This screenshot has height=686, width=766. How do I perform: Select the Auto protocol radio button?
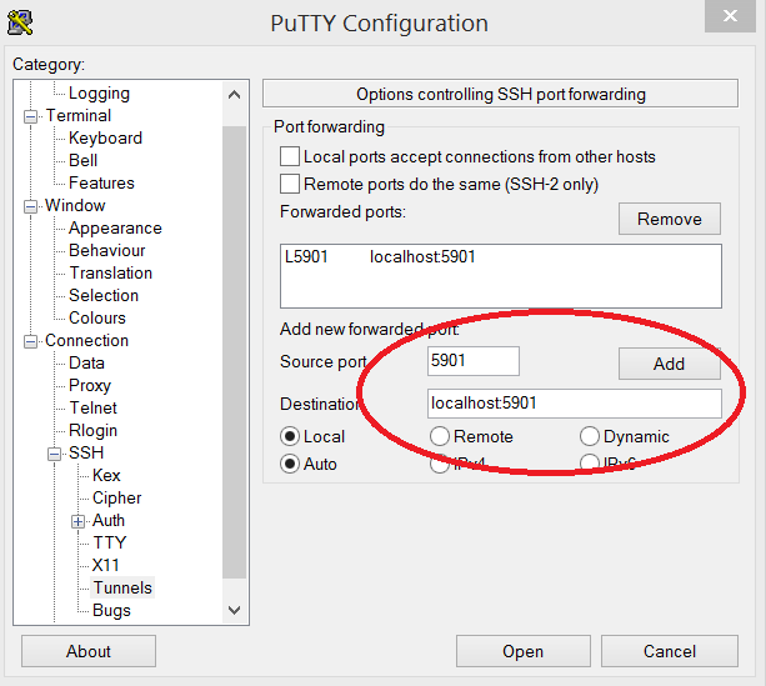coord(290,464)
